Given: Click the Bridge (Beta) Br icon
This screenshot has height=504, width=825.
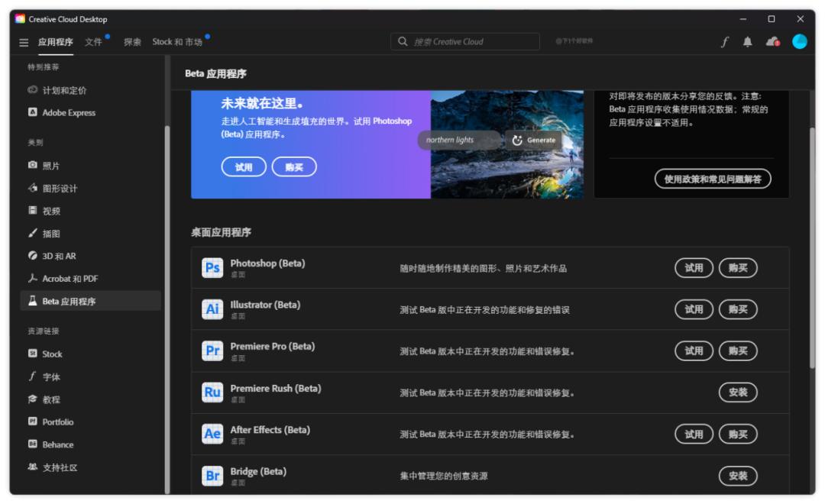Looking at the screenshot, I should (x=212, y=473).
